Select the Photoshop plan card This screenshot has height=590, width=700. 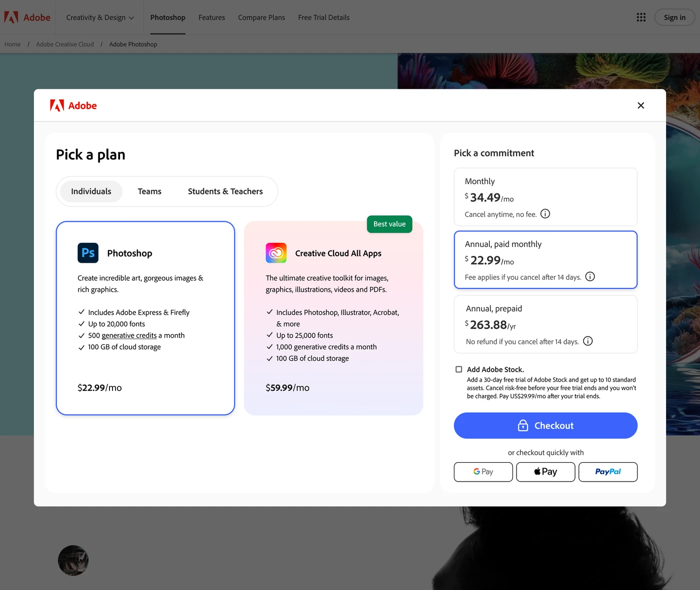coord(145,318)
